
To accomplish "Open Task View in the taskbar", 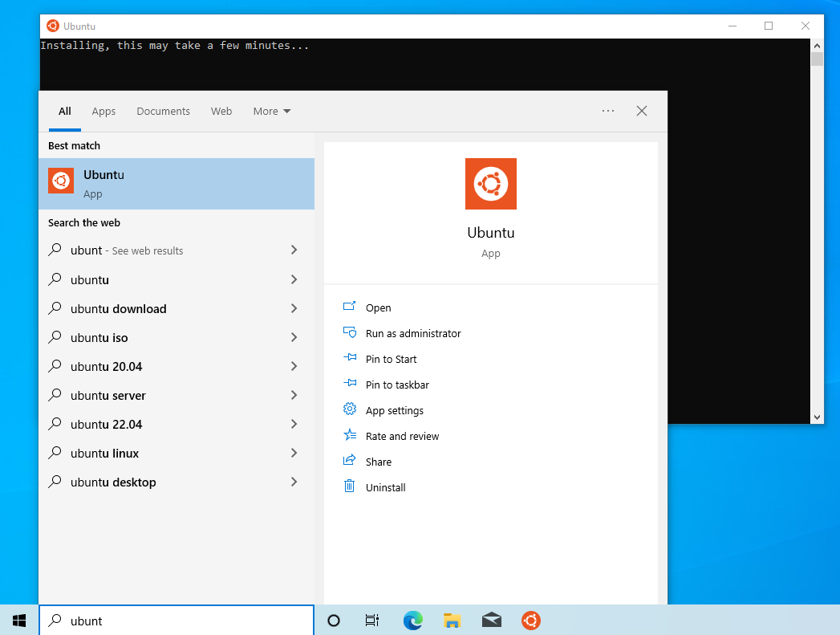I will pos(372,620).
